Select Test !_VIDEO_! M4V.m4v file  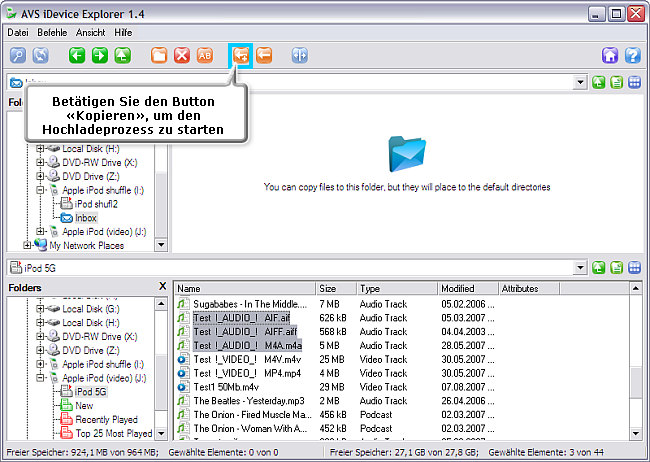click(x=247, y=359)
